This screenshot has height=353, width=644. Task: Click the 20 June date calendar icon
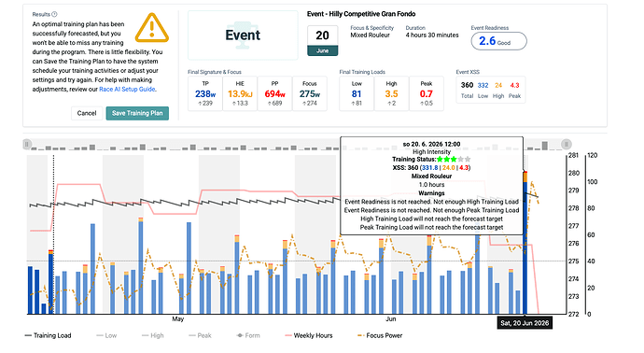(x=322, y=40)
